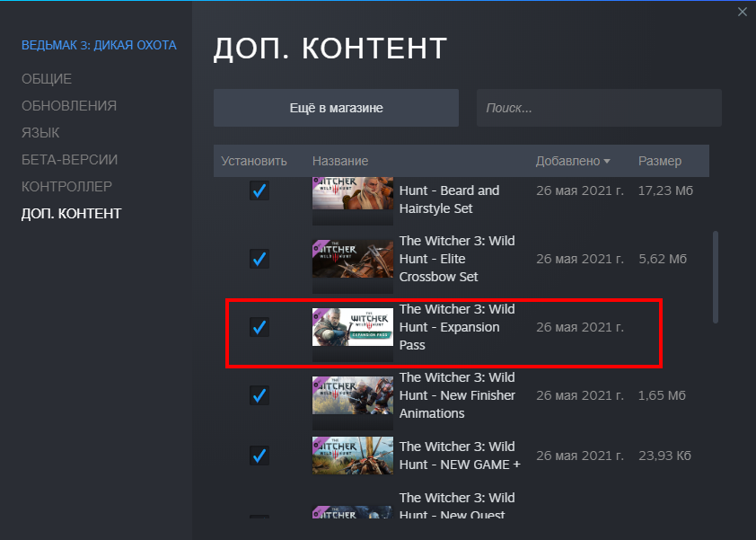Sort list by Размер column
This screenshot has width=756, height=540.
660,161
